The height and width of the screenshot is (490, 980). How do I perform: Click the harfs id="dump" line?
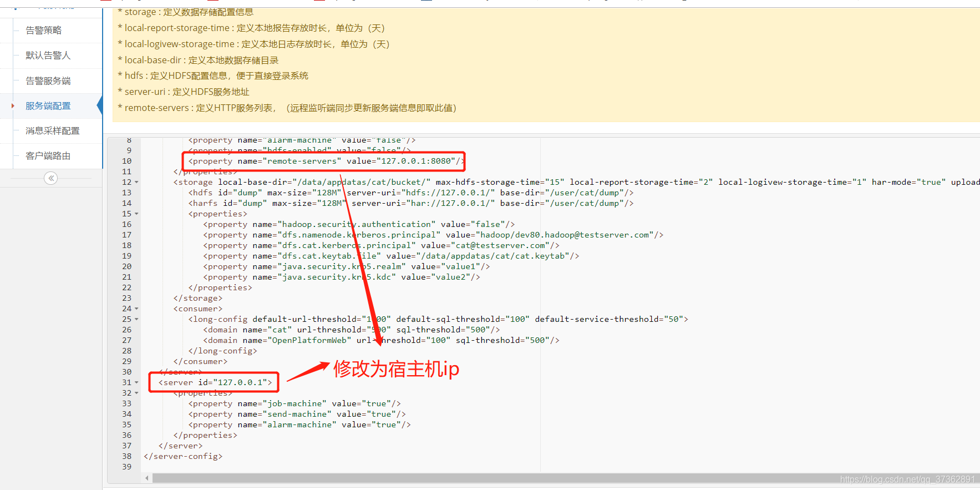(410, 203)
